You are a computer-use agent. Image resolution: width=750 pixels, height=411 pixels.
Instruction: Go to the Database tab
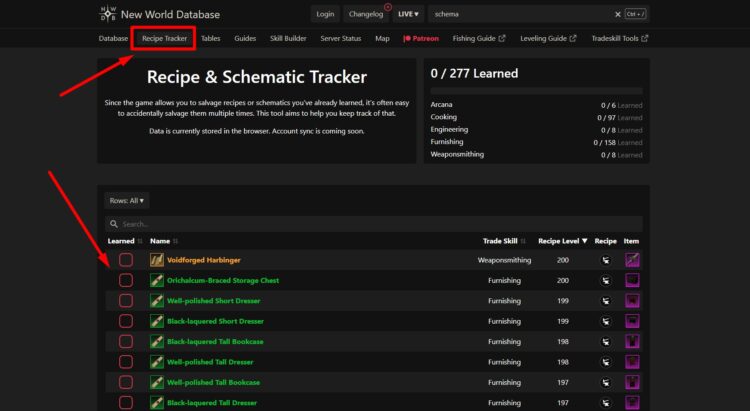click(113, 38)
